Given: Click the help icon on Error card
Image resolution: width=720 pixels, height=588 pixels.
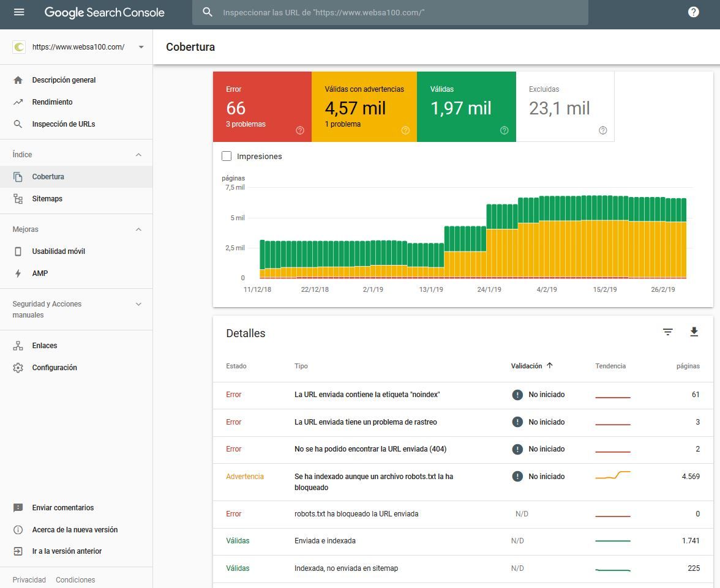Looking at the screenshot, I should tap(300, 130).
